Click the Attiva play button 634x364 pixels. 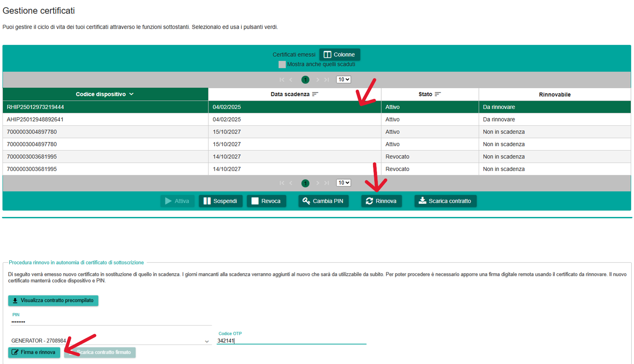[177, 201]
